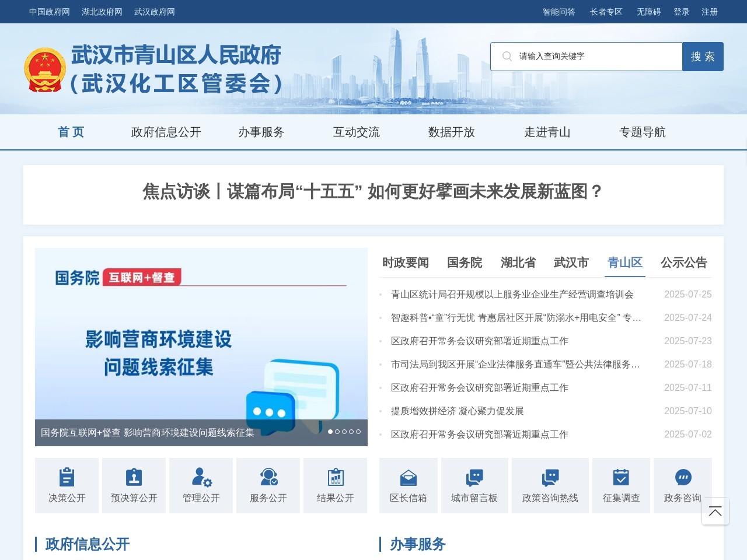Viewport: 747px width, 560px height.
Task: Open the 市司法局 企业法律服务直通车 news
Action: pos(516,365)
